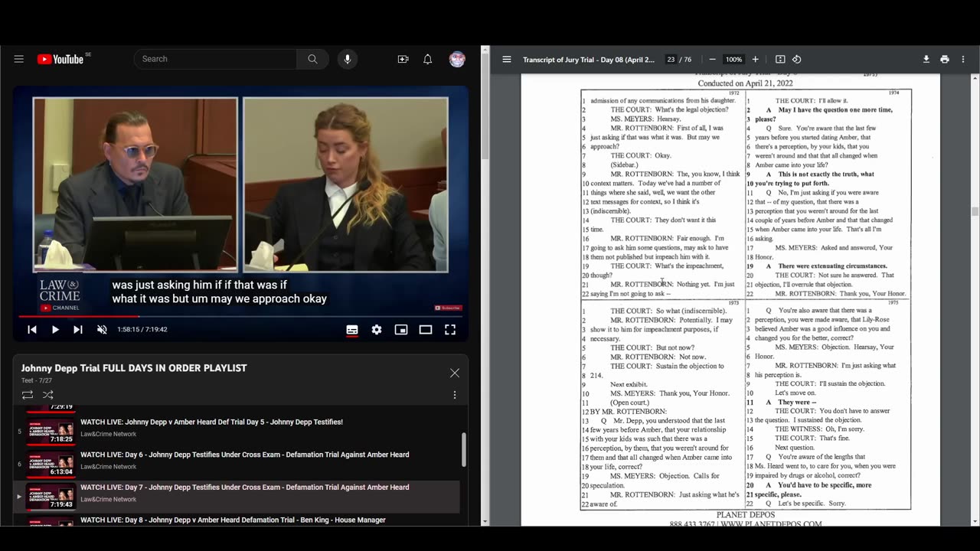Zoom in the PDF with plus
The width and height of the screenshot is (980, 551).
(x=755, y=59)
